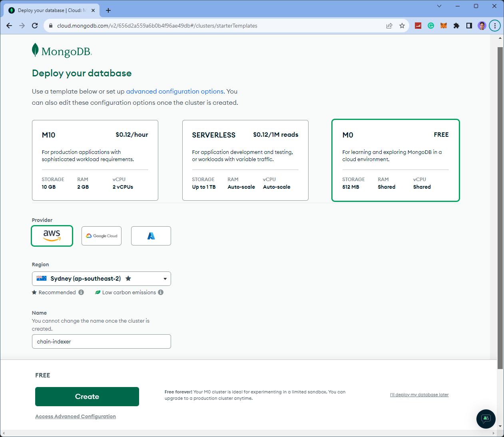Image resolution: width=504 pixels, height=437 pixels.
Task: Go back using the browser back arrow
Action: click(9, 26)
